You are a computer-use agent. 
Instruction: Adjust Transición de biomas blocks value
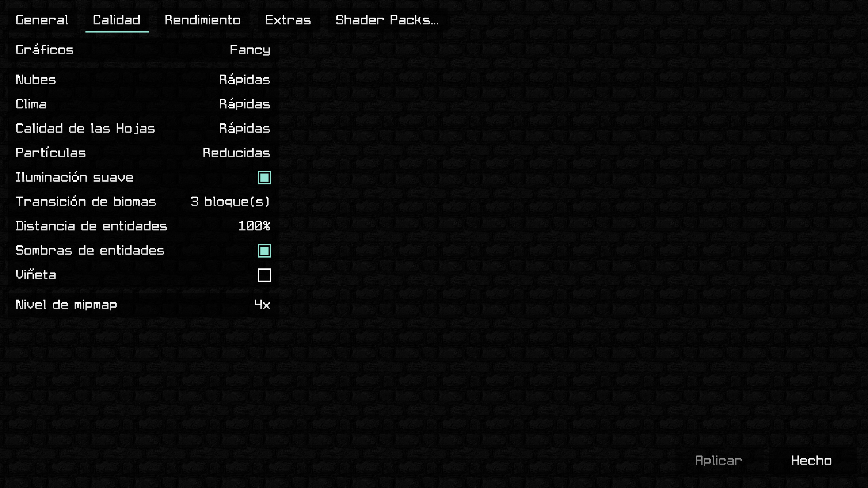(x=230, y=201)
